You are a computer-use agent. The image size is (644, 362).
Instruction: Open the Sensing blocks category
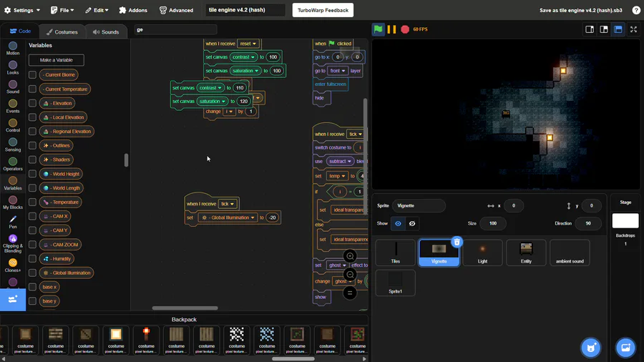(13, 145)
